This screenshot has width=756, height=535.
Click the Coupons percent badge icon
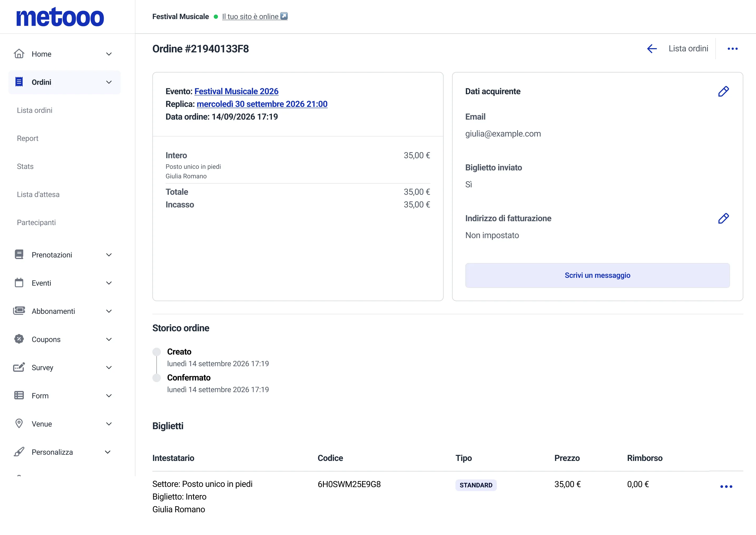tap(19, 339)
